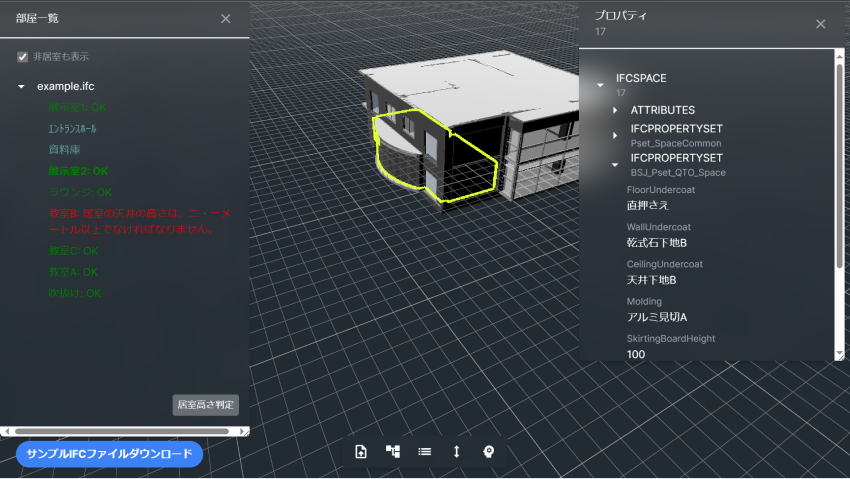
Task: Click the FloorUndercoat property label
Action: [x=660, y=190]
